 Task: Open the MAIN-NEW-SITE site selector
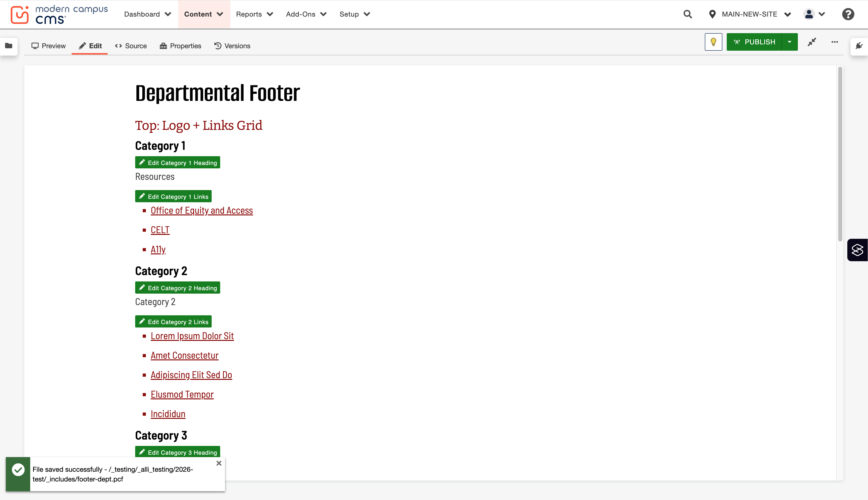(750, 14)
